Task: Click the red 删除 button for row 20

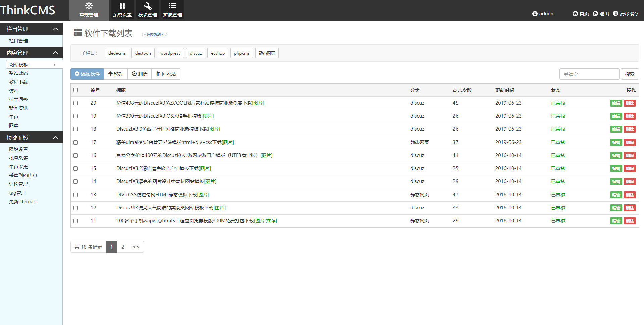Action: (630, 103)
